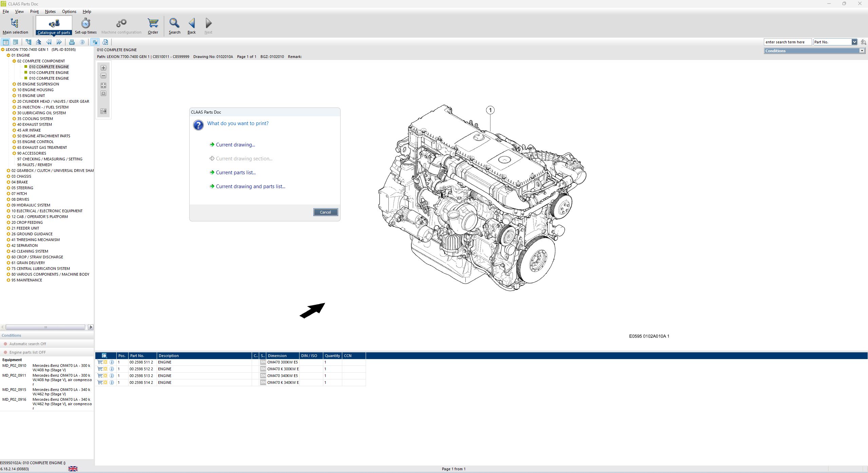The height and width of the screenshot is (473, 868).
Task: Open the Options menu
Action: click(69, 12)
